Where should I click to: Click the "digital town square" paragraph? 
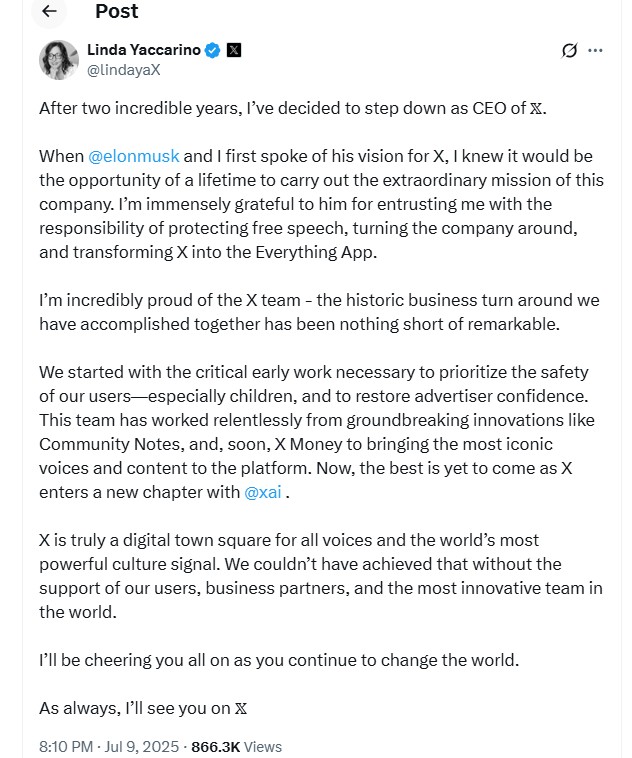coord(320,576)
